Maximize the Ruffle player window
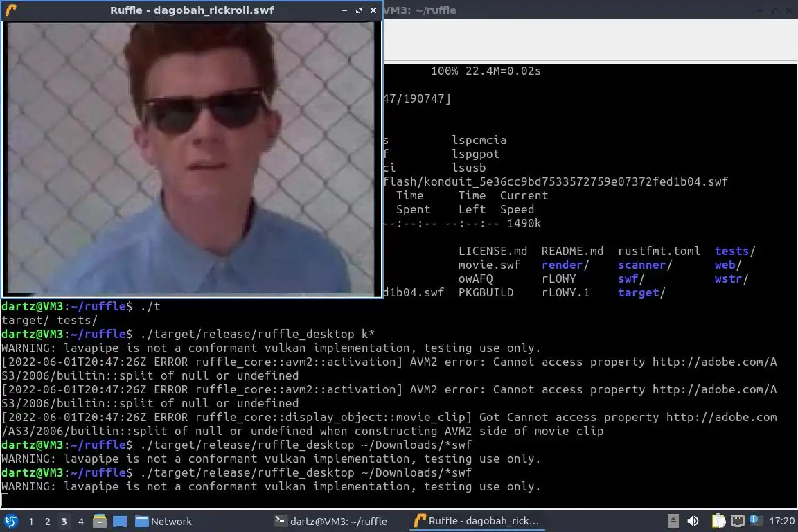The height and width of the screenshot is (532, 798). coord(359,10)
